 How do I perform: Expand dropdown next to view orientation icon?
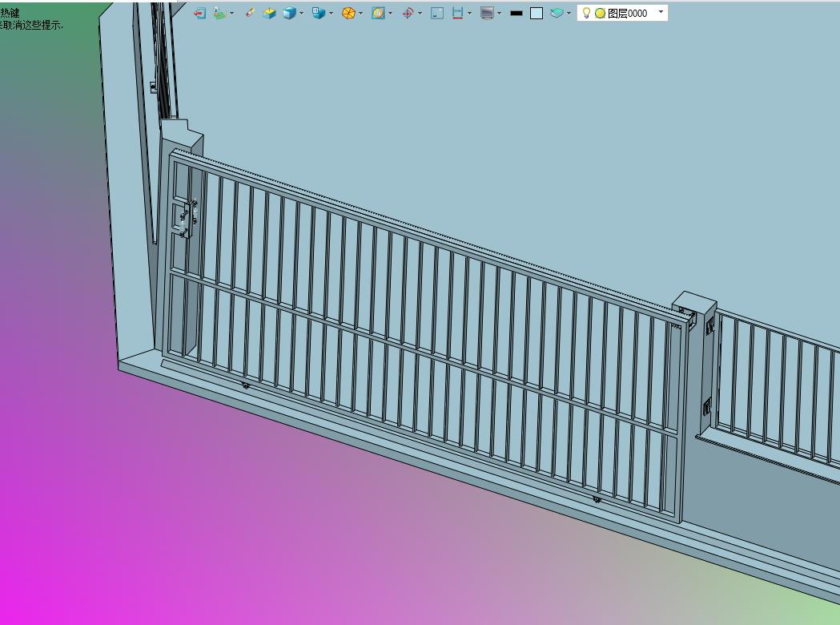click(x=331, y=14)
